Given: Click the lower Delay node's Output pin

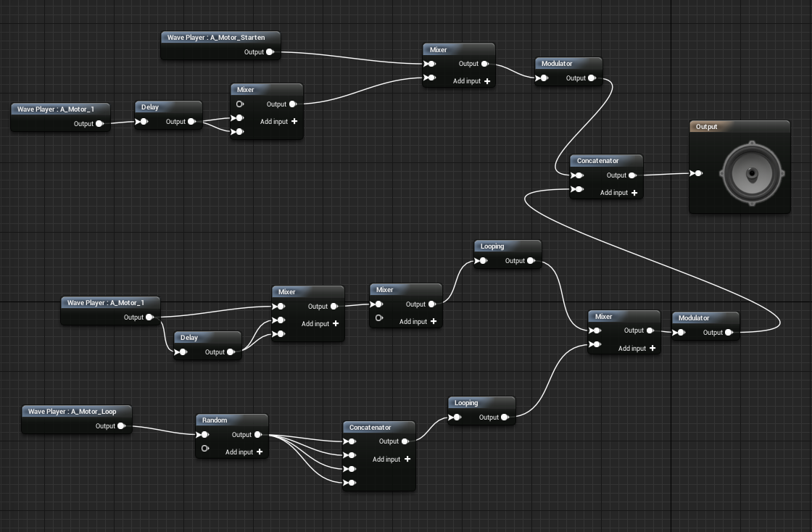Looking at the screenshot, I should click(x=231, y=352).
